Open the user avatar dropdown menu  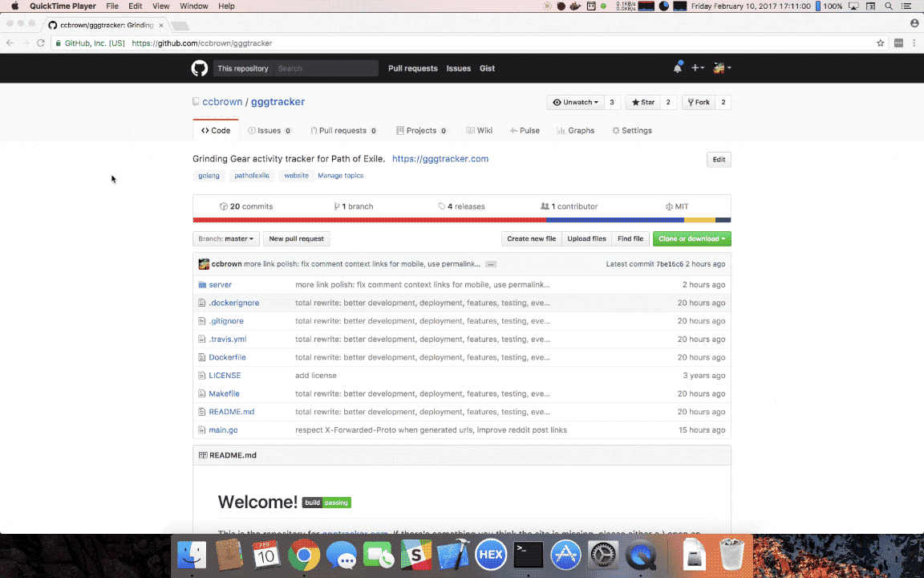pyautogui.click(x=722, y=67)
